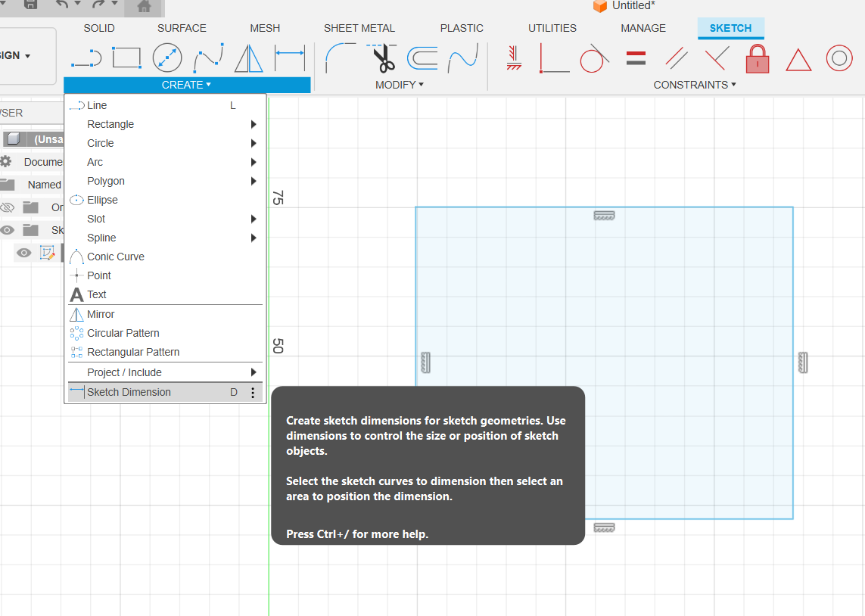
Task: Switch to the MANAGE tab
Action: [x=643, y=28]
